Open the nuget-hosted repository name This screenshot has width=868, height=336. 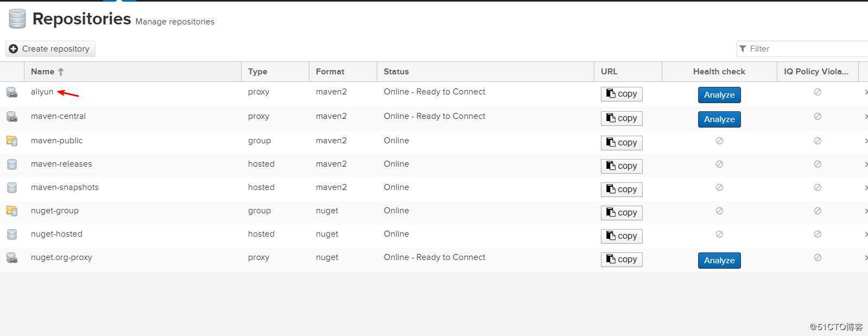[56, 234]
